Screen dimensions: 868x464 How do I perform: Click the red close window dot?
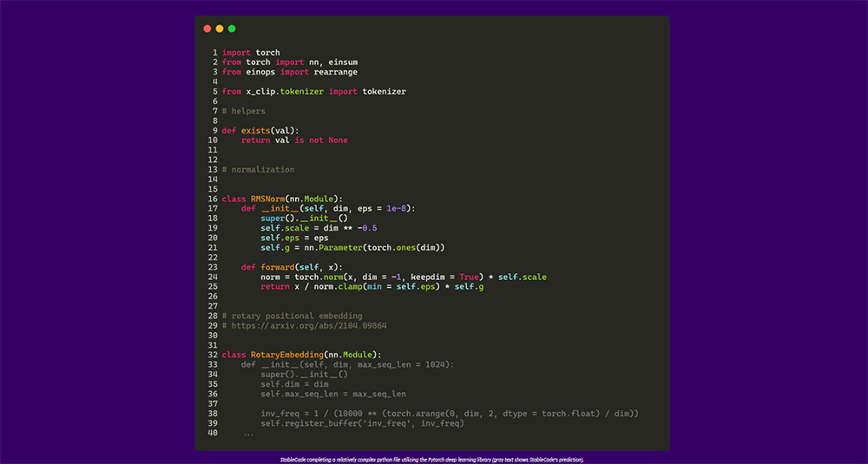[207, 29]
